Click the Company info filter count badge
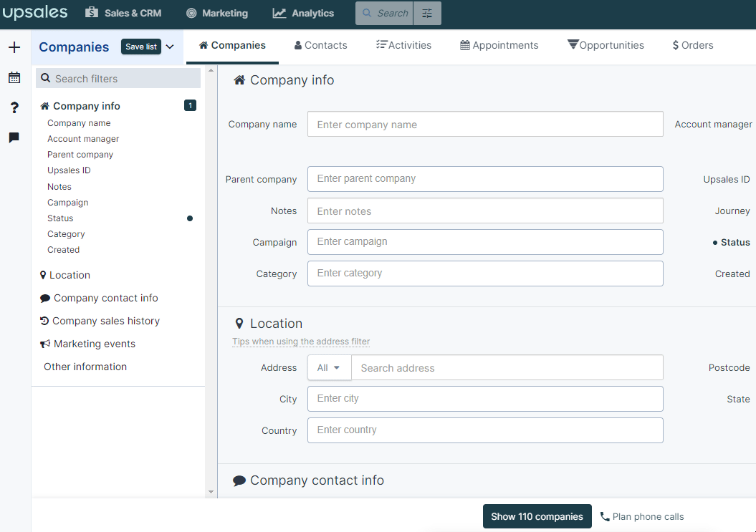This screenshot has height=532, width=756. (191, 105)
